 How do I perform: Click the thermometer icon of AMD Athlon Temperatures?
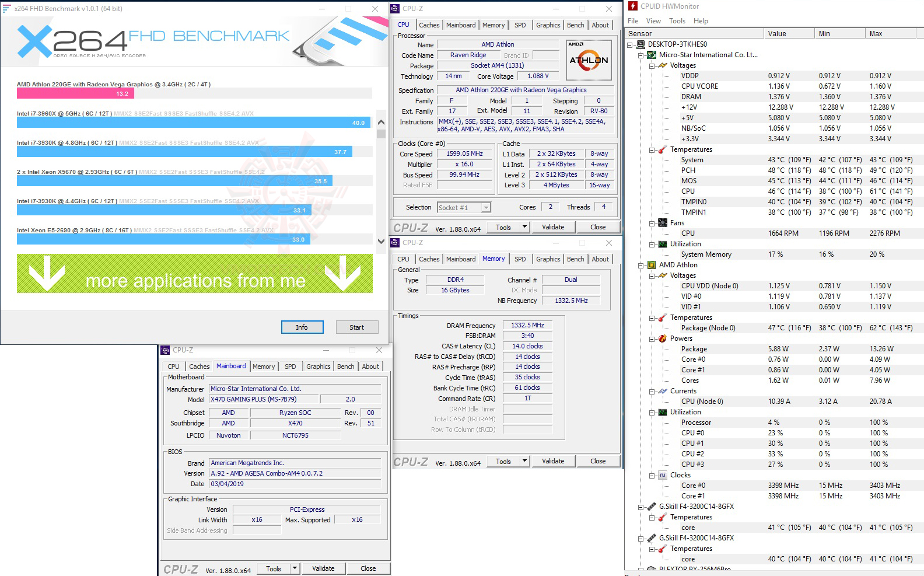(663, 317)
